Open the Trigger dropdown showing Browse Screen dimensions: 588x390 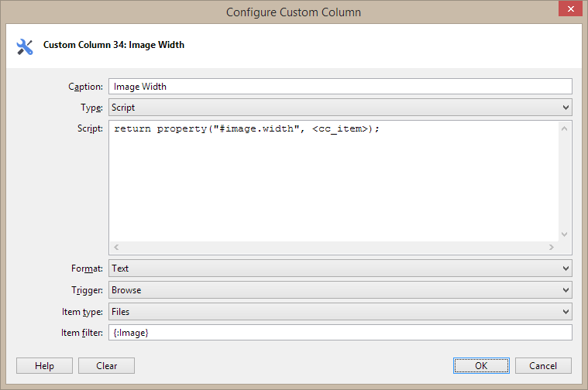pyautogui.click(x=339, y=290)
